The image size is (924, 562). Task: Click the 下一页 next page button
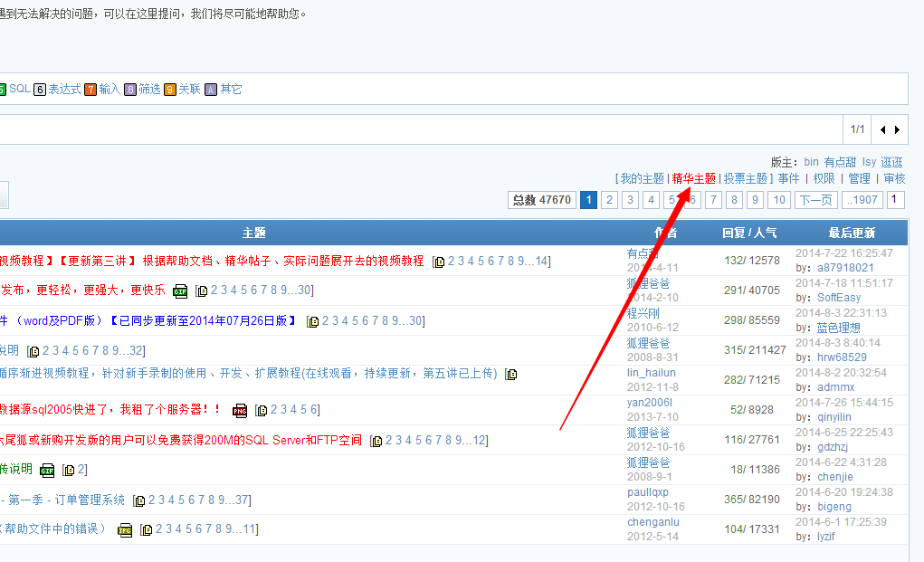815,200
